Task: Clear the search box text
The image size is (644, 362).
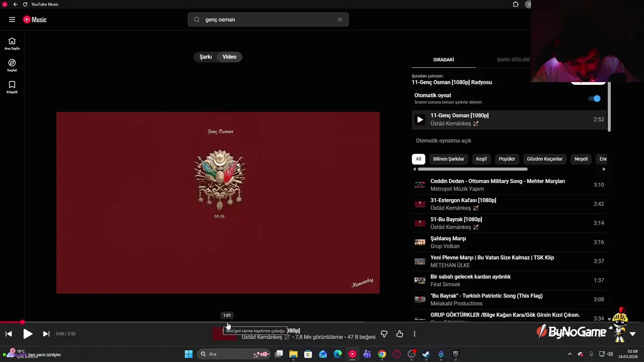Action: tap(340, 20)
